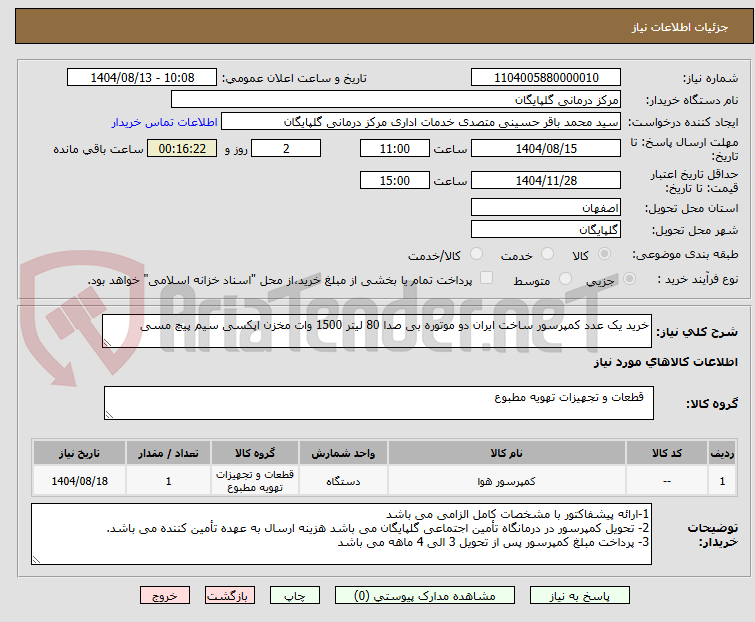Viewport: 755px width, 622px height.
Task: Click the announcement date field 1404/08/13 - 10:08
Action: (x=142, y=78)
